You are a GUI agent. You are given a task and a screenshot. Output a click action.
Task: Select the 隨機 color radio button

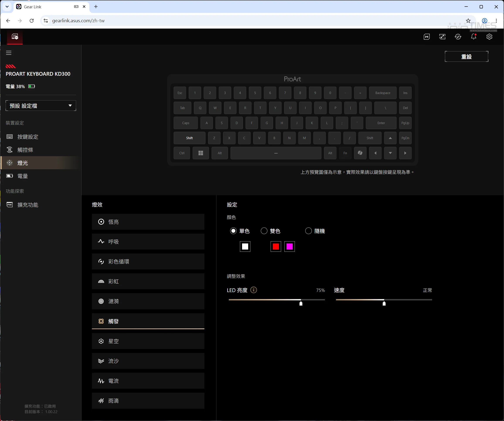click(x=308, y=231)
